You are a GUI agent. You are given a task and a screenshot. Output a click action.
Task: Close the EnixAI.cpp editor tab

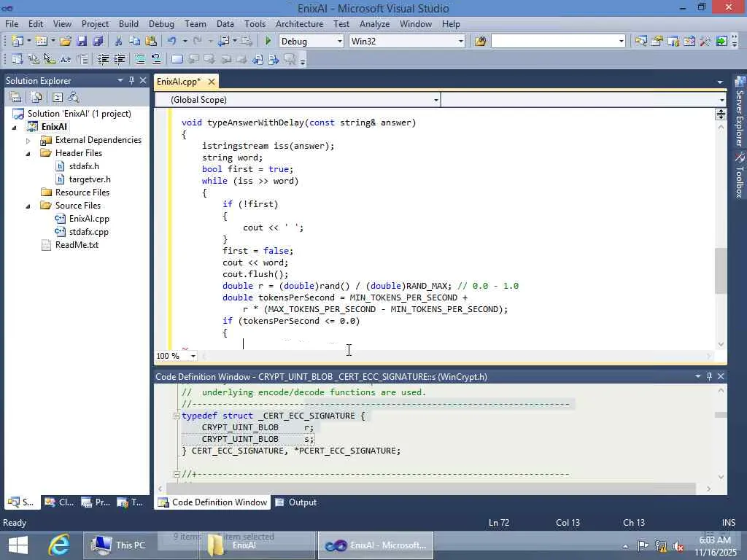point(211,82)
